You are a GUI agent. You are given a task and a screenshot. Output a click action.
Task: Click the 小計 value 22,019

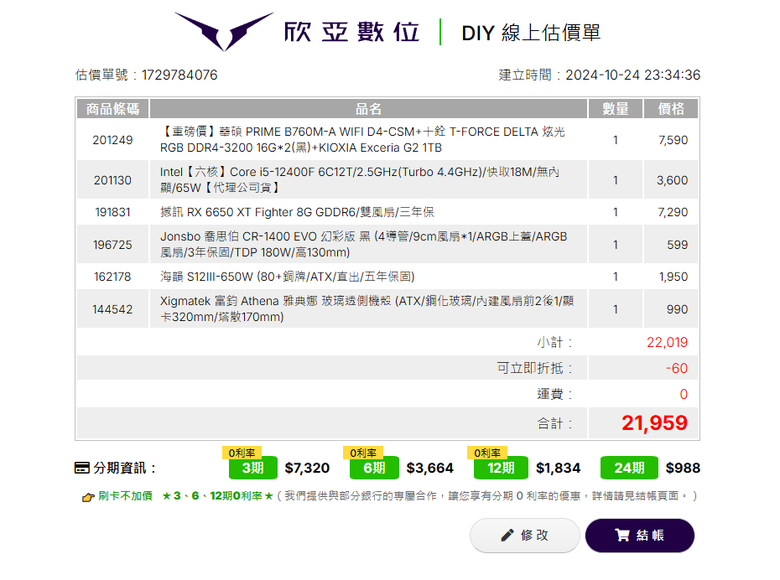667,342
